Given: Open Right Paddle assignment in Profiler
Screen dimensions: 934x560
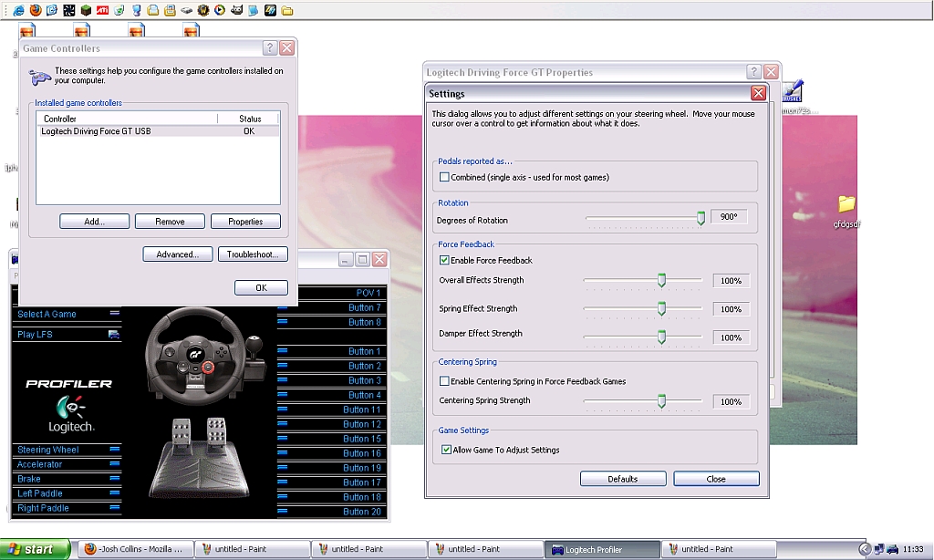Looking at the screenshot, I should (x=67, y=508).
